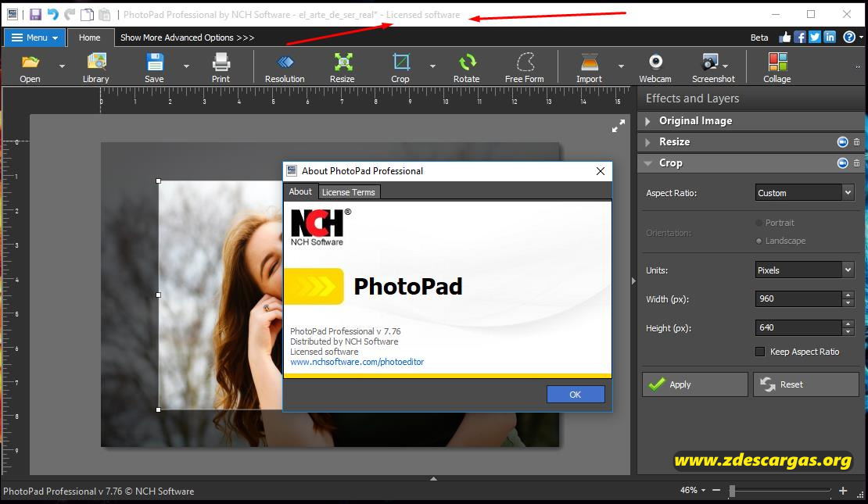Open the Import button dropdown arrow

621,66
